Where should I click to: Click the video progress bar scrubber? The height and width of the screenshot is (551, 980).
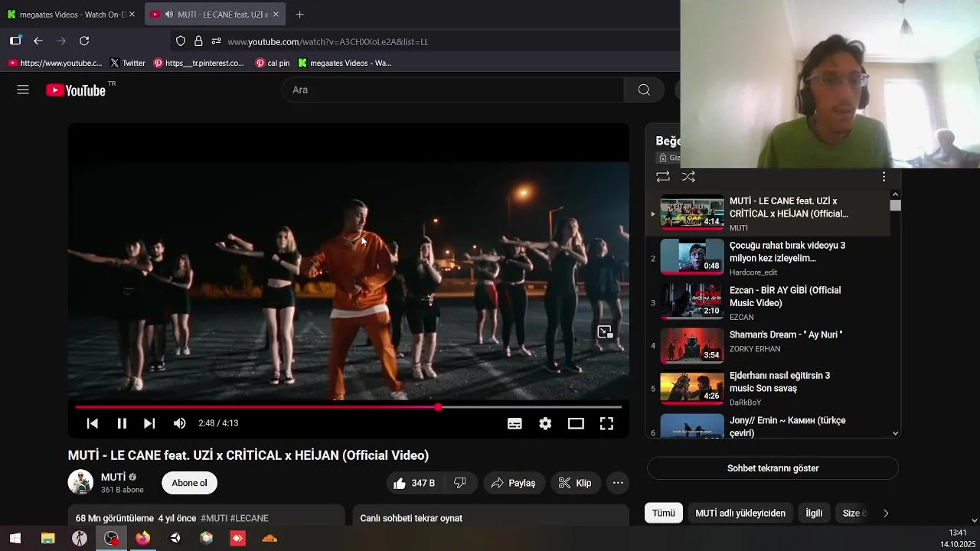pos(438,407)
